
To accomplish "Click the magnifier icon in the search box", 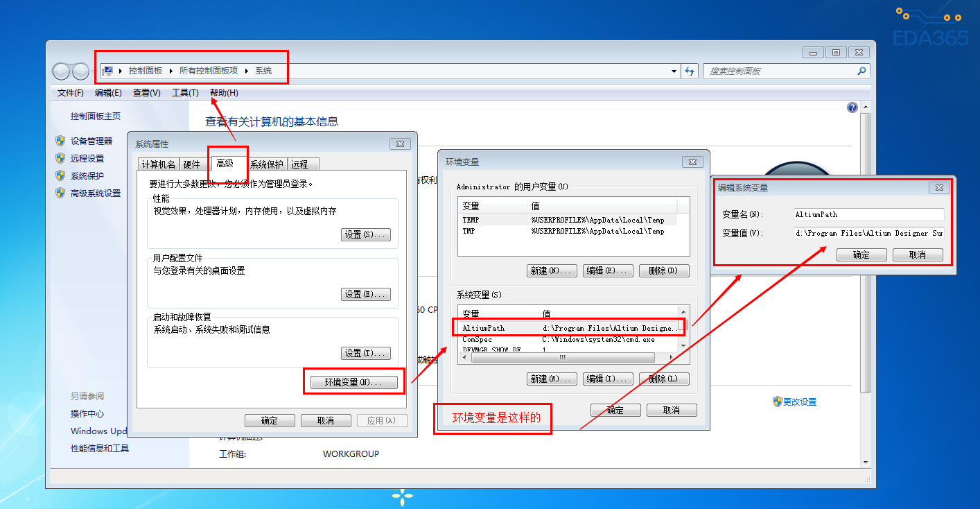I will 861,71.
